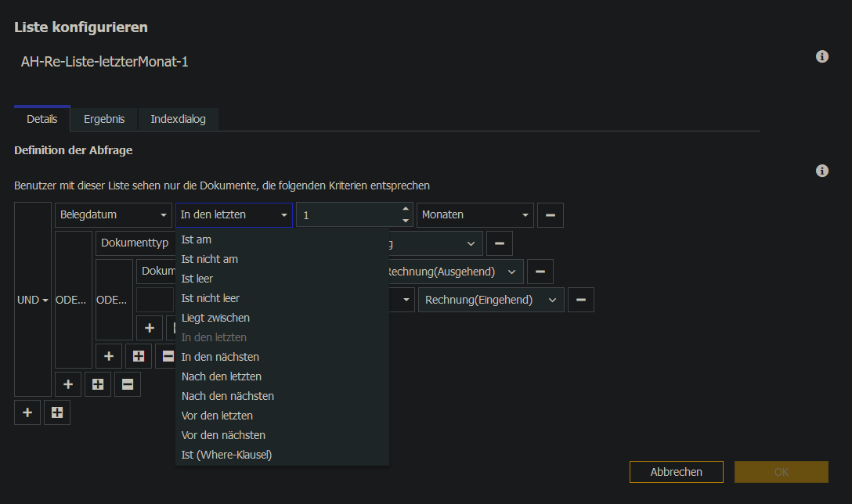Click info icon next to Definition der Abfrage
The width and height of the screenshot is (852, 504).
pyautogui.click(x=822, y=171)
